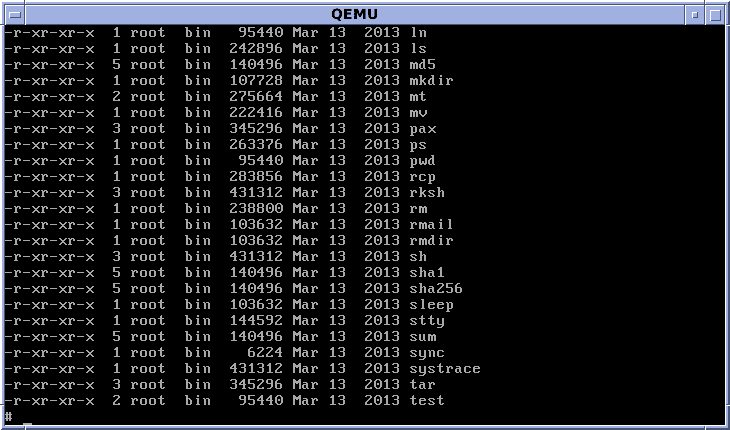Click the maximize button with large square
Screen dimensions: 730x430
tap(715, 14)
